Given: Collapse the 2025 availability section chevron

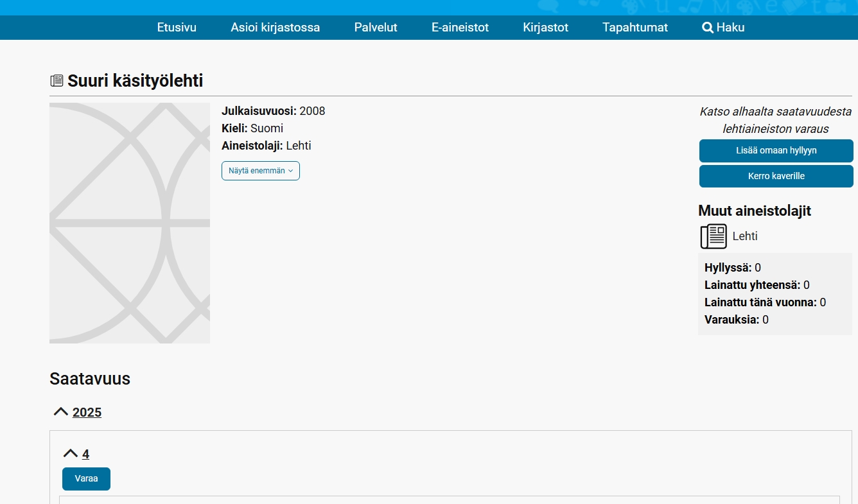Looking at the screenshot, I should click(61, 412).
